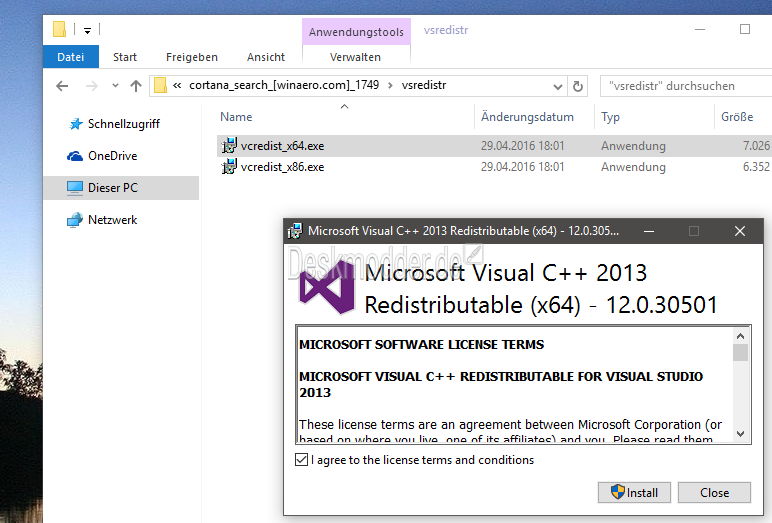This screenshot has height=523, width=772.
Task: Click the license text scrollbar thumb
Action: (x=740, y=353)
